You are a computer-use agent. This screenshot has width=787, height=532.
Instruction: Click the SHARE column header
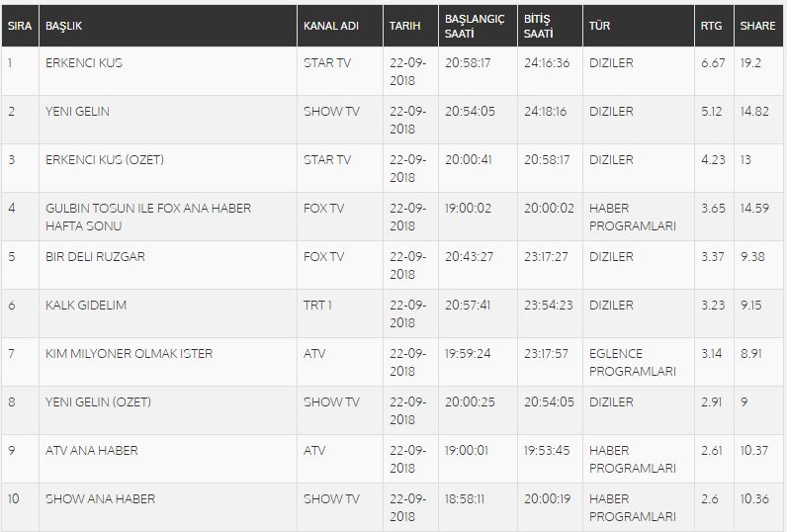[758, 26]
